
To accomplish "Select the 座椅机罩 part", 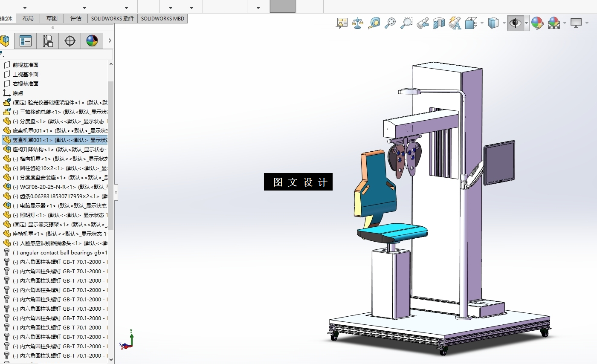I will click(55, 234).
